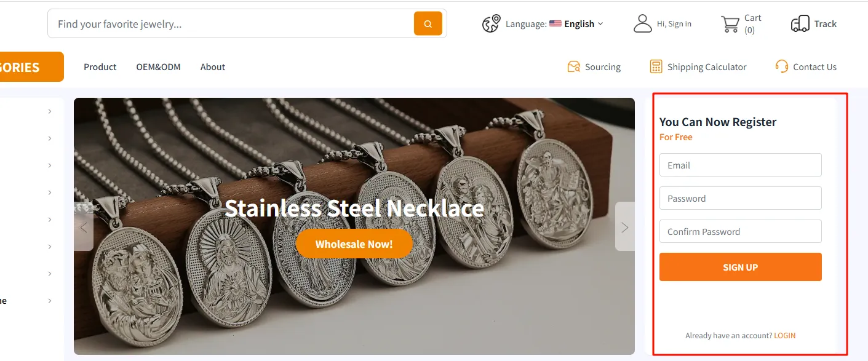Click the orange search magnifier button
The height and width of the screenshot is (361, 868).
[x=428, y=24]
